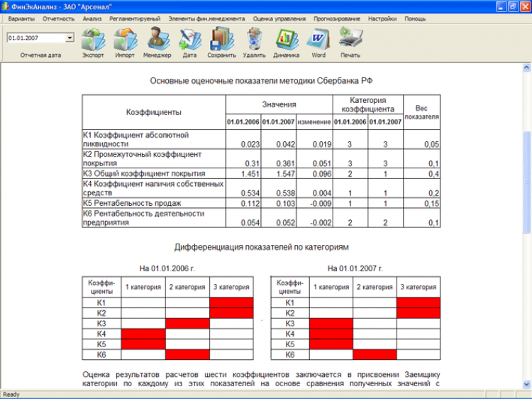Click the date field showing 01.01.2007

coord(36,38)
